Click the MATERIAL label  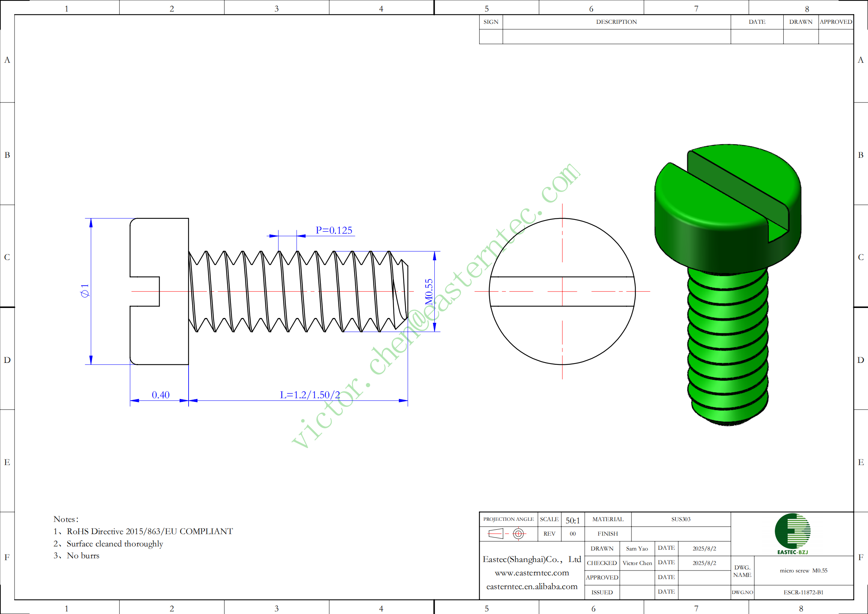tap(607, 519)
